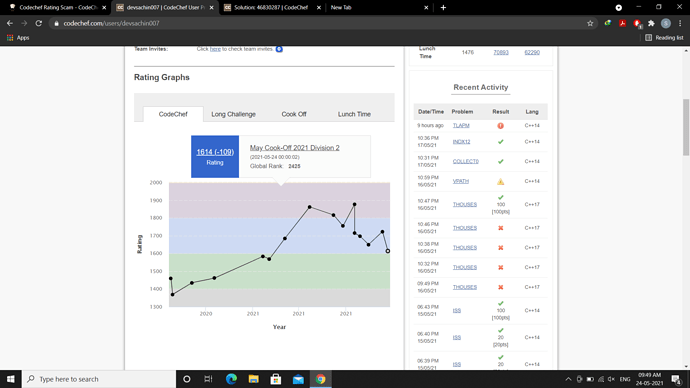Focus the Windows taskbar search box
Screen dimensions: 690x388
click(99, 379)
